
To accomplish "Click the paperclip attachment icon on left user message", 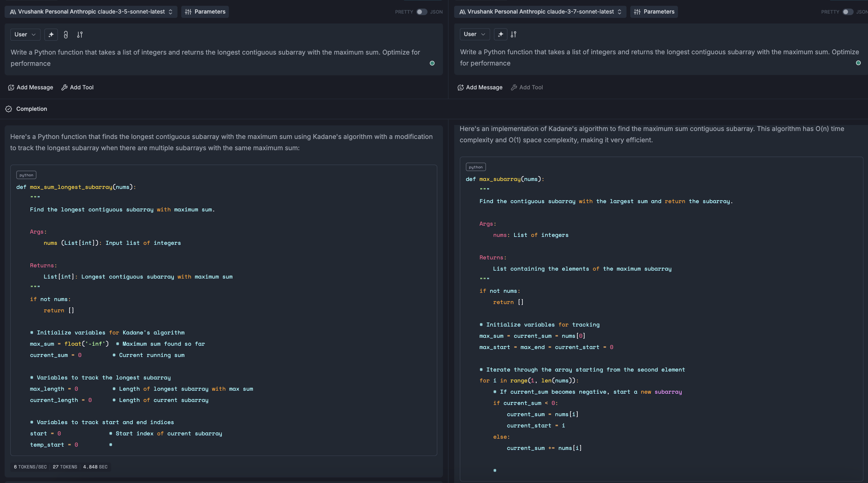I will [x=66, y=34].
